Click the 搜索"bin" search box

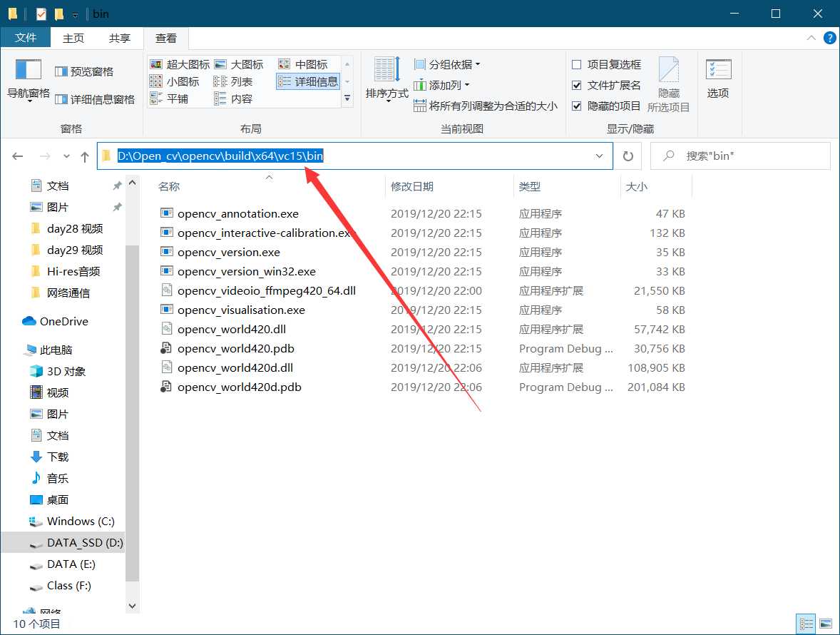point(740,156)
